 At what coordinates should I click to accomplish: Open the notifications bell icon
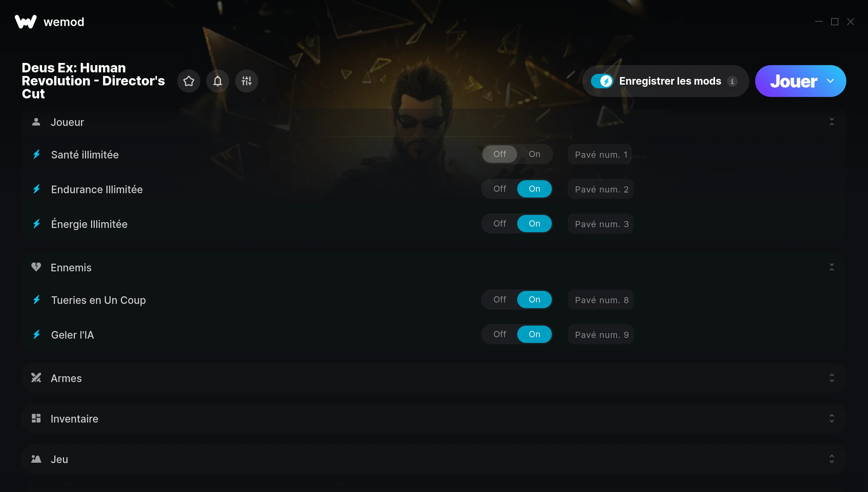218,81
